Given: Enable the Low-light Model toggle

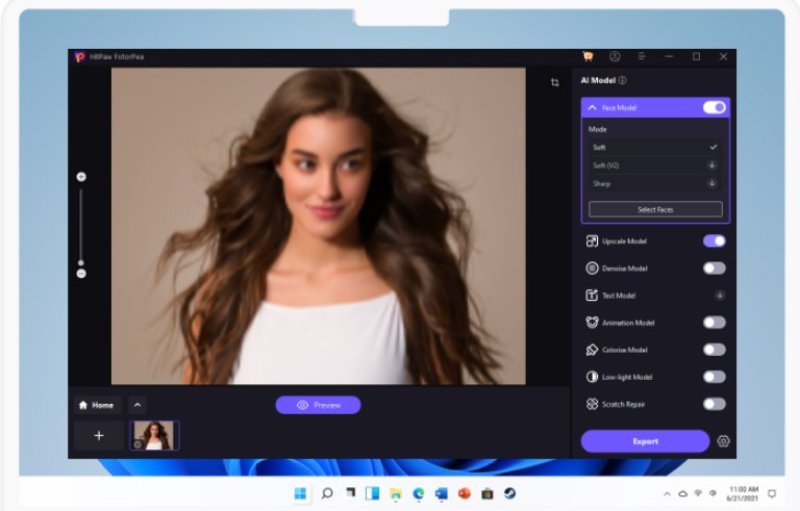Looking at the screenshot, I should [x=714, y=377].
